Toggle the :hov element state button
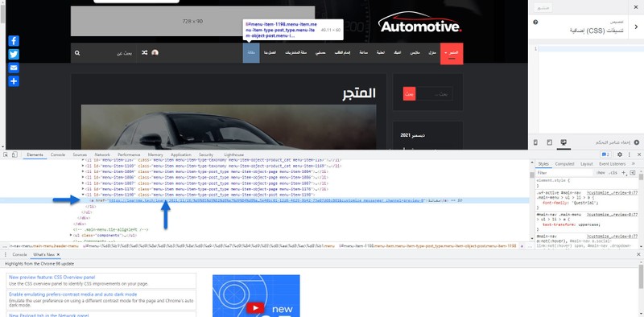644x317 pixels. point(601,173)
